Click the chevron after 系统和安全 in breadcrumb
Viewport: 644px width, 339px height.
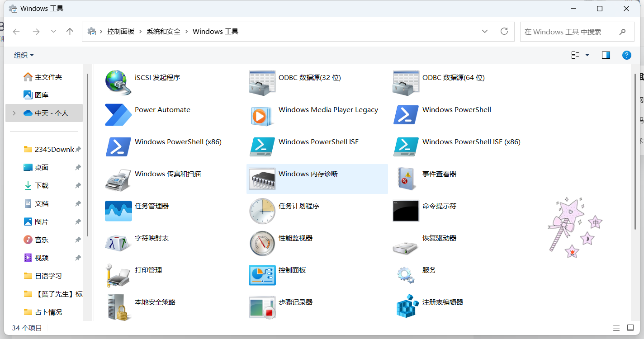coord(186,32)
